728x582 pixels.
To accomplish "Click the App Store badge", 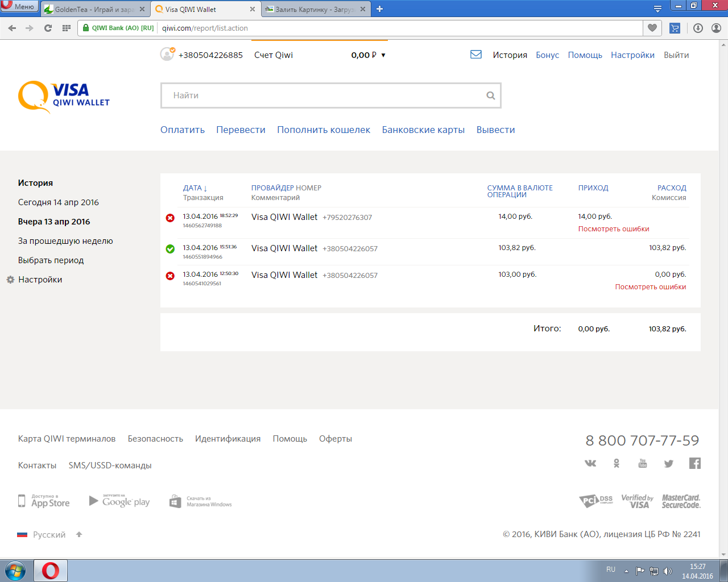I will 44,501.
